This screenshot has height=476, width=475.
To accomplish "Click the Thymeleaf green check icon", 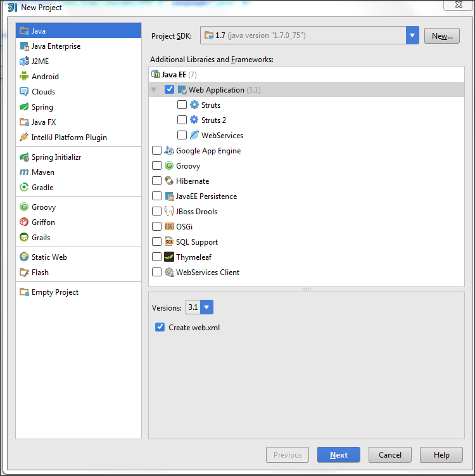I will [169, 257].
